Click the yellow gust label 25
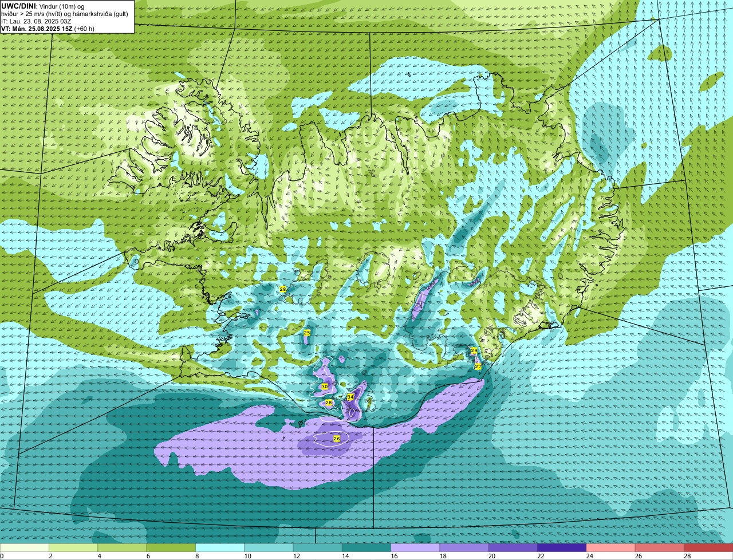The width and height of the screenshot is (733, 560). [x=307, y=333]
